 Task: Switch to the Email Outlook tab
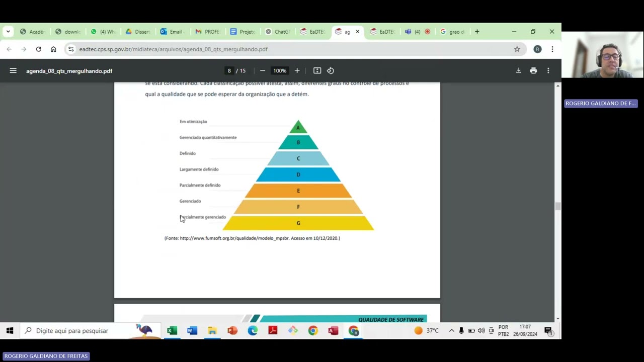point(173,32)
